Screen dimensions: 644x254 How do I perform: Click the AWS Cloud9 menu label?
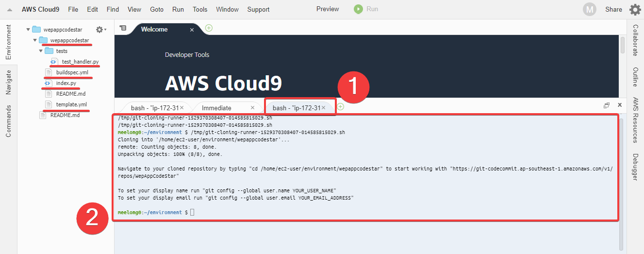click(x=41, y=9)
